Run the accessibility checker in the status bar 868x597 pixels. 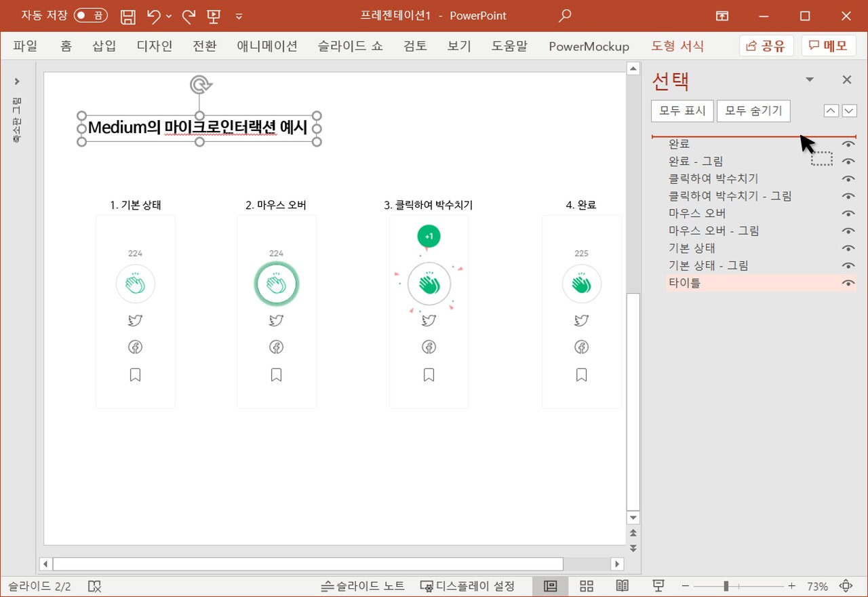95,586
